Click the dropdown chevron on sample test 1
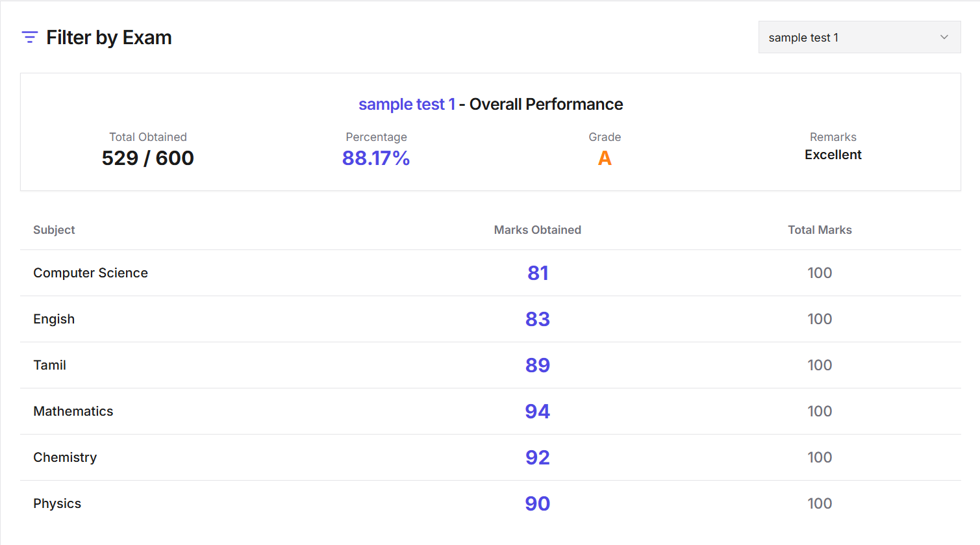Image resolution: width=980 pixels, height=545 pixels. pyautogui.click(x=944, y=37)
